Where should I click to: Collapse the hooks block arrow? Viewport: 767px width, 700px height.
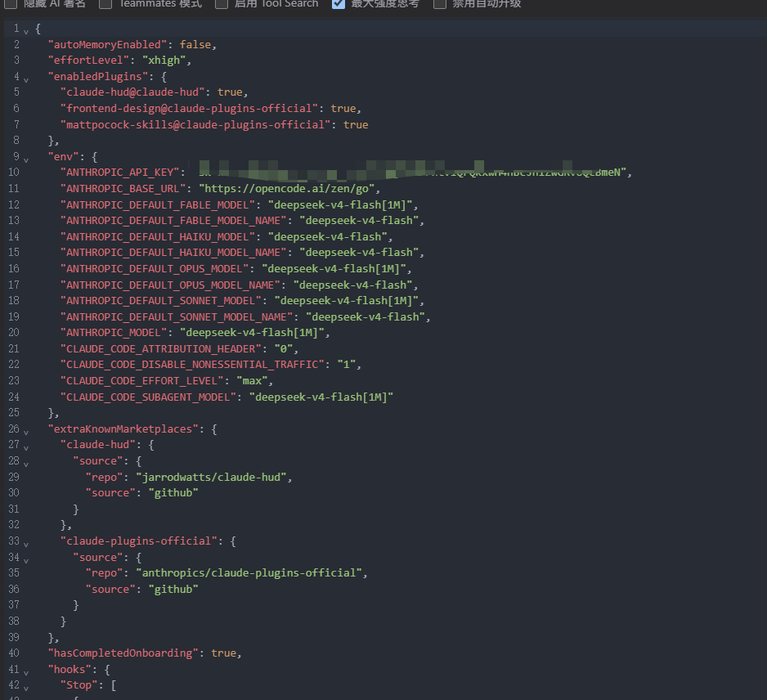[26, 673]
